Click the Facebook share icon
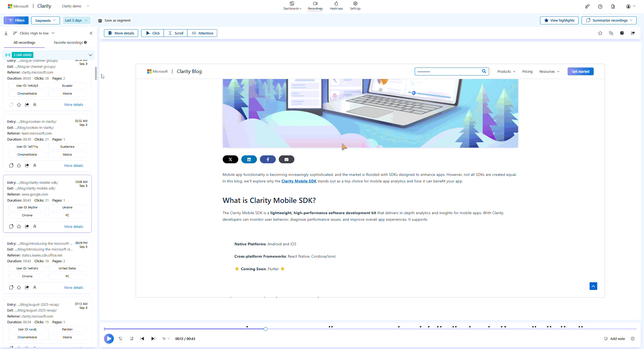644x349 pixels. pos(268,159)
